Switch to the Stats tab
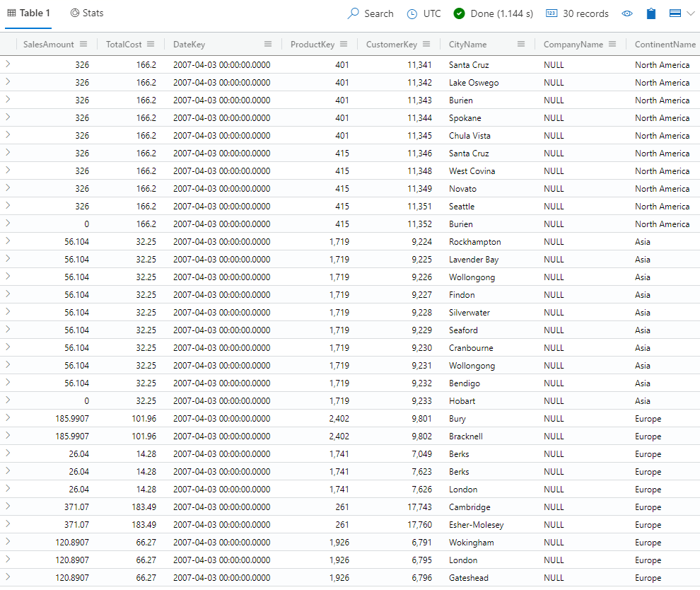Screen dimensions: 700x590 click(87, 13)
